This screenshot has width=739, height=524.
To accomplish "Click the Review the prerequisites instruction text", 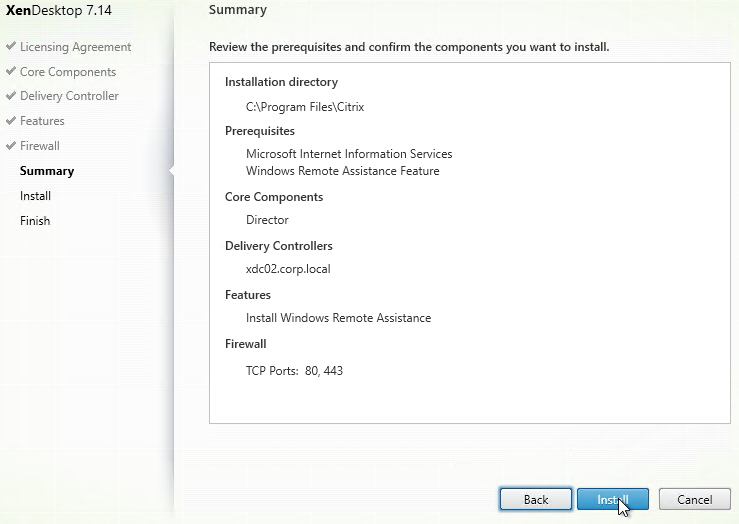I will point(409,47).
